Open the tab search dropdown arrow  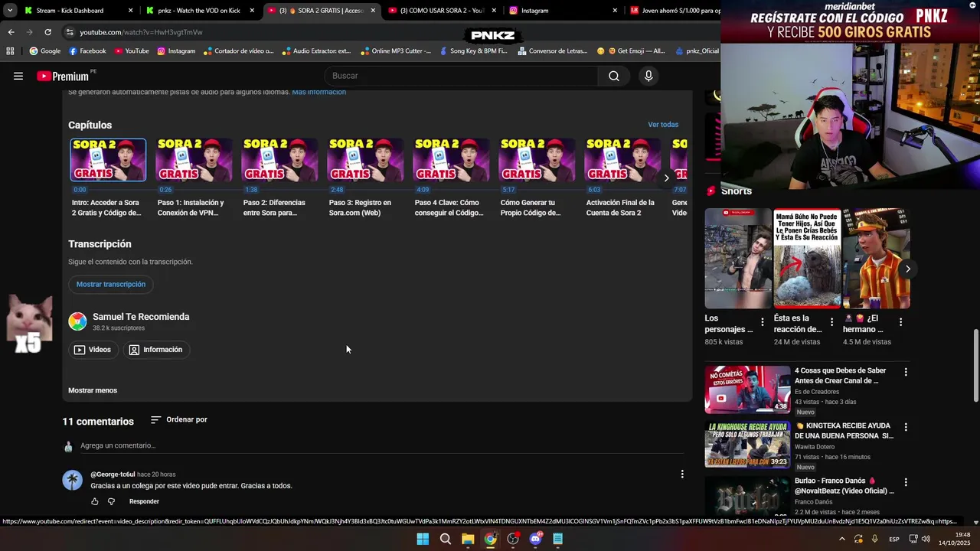[9, 11]
